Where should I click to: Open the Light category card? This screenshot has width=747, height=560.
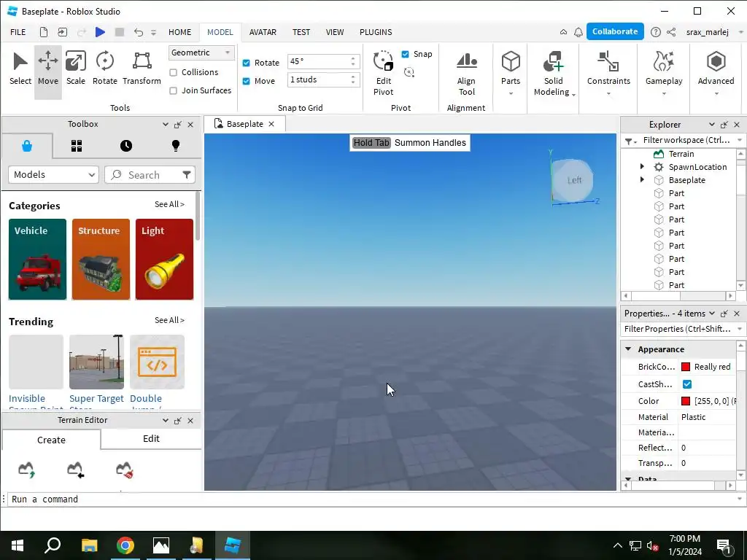pyautogui.click(x=164, y=259)
